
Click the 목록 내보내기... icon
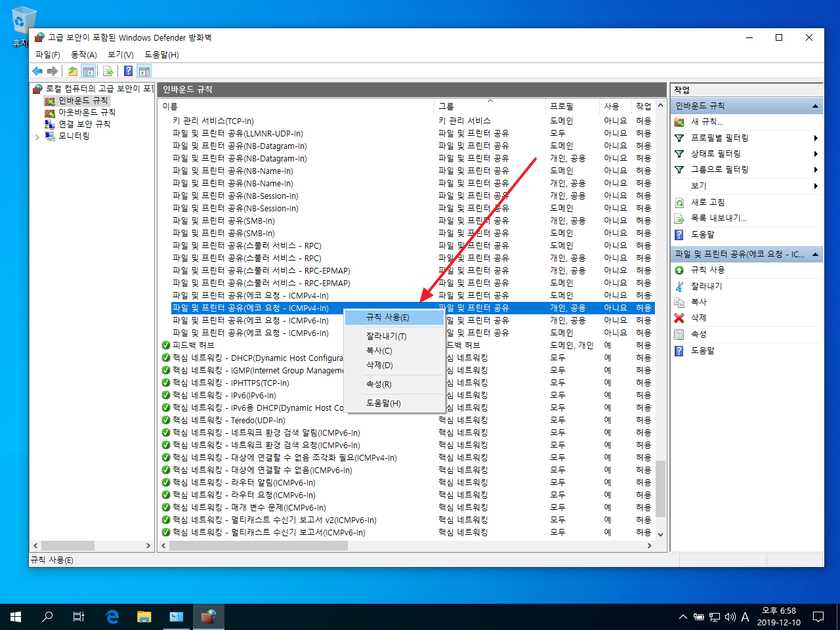tap(679, 219)
